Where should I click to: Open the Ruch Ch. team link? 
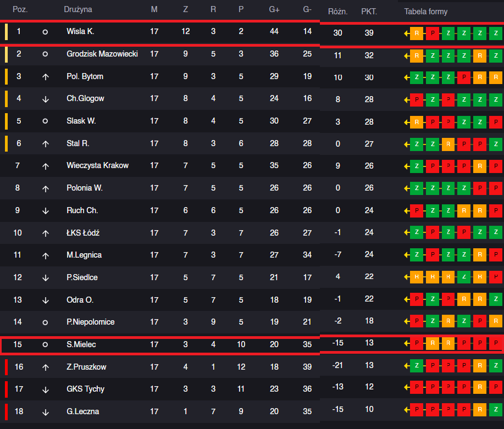(x=82, y=210)
